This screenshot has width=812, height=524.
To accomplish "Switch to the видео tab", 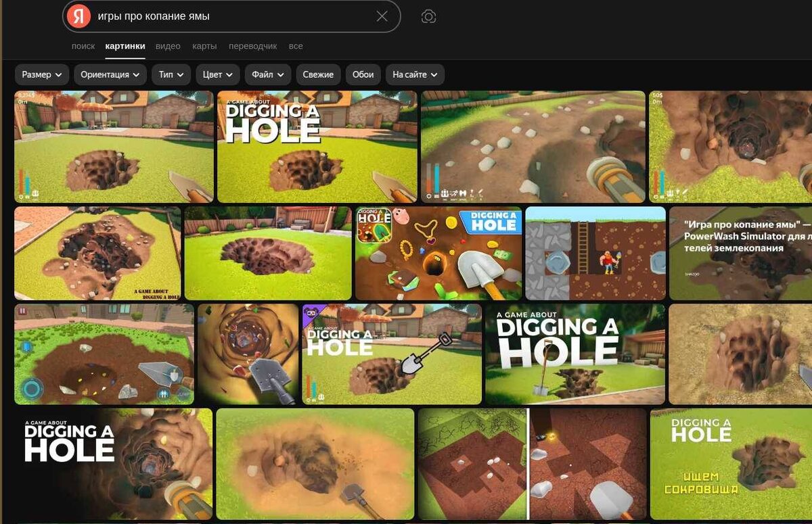I will tap(168, 46).
